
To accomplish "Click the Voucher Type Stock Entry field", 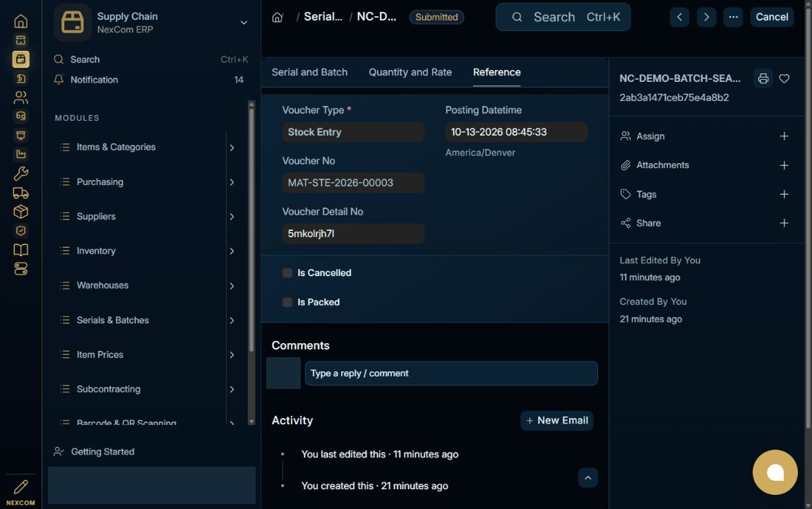I will coord(353,132).
